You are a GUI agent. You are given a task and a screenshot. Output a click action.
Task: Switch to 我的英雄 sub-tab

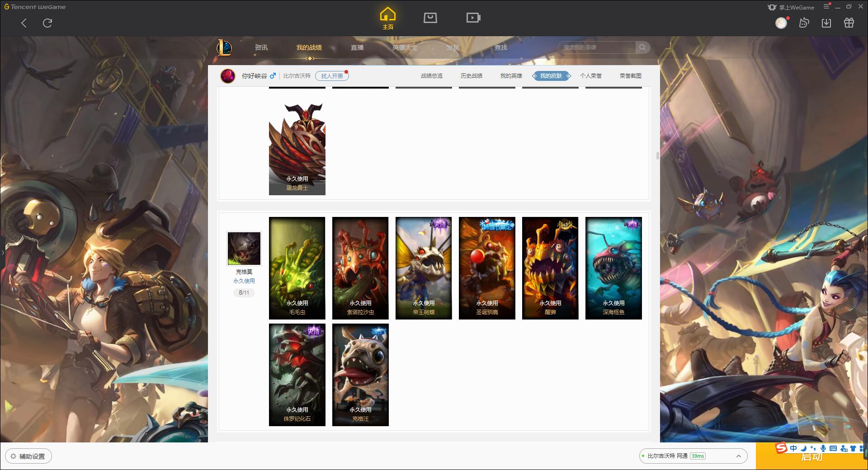pos(511,76)
